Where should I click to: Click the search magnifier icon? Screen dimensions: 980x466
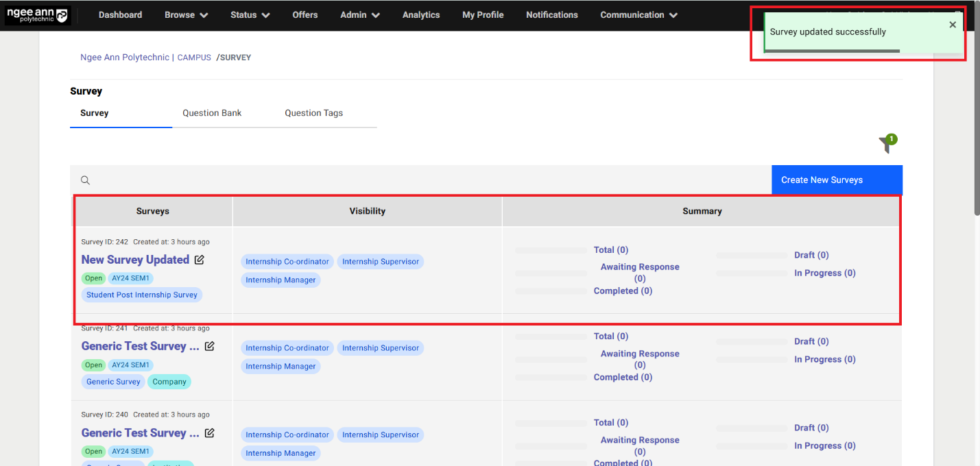pos(86,180)
